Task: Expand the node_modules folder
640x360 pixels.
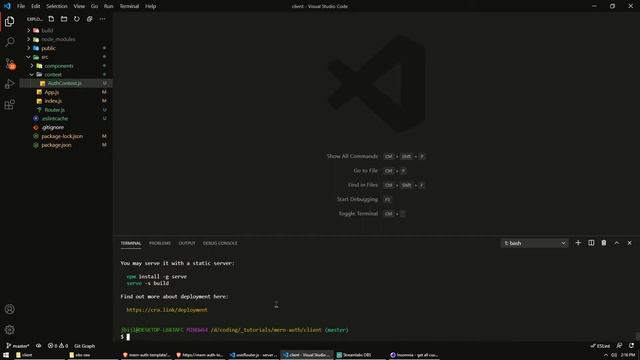Action: point(58,39)
